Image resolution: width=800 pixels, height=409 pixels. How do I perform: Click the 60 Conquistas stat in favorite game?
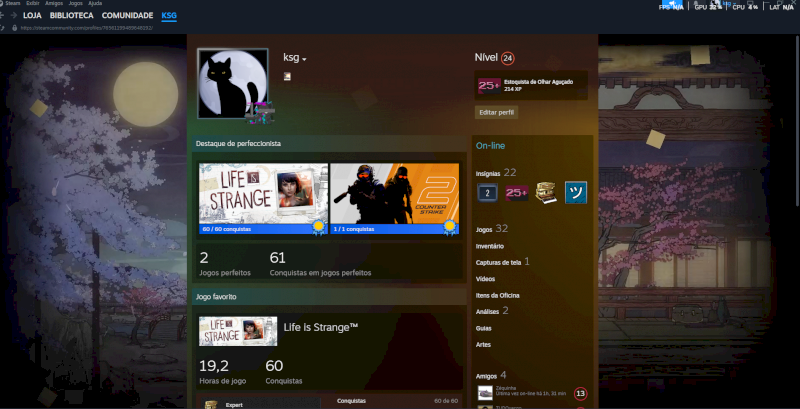(x=284, y=372)
